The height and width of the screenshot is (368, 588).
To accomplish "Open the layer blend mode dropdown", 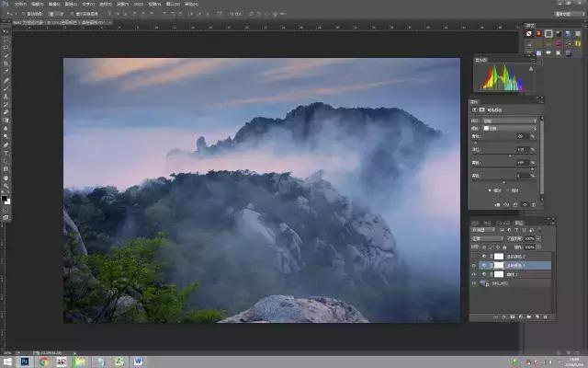I will pos(487,238).
